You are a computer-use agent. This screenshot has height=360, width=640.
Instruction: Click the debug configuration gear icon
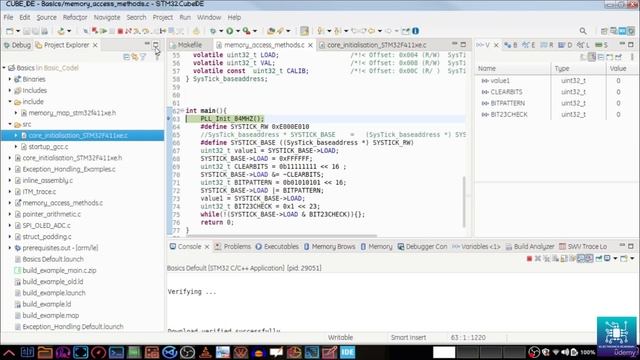(x=213, y=31)
